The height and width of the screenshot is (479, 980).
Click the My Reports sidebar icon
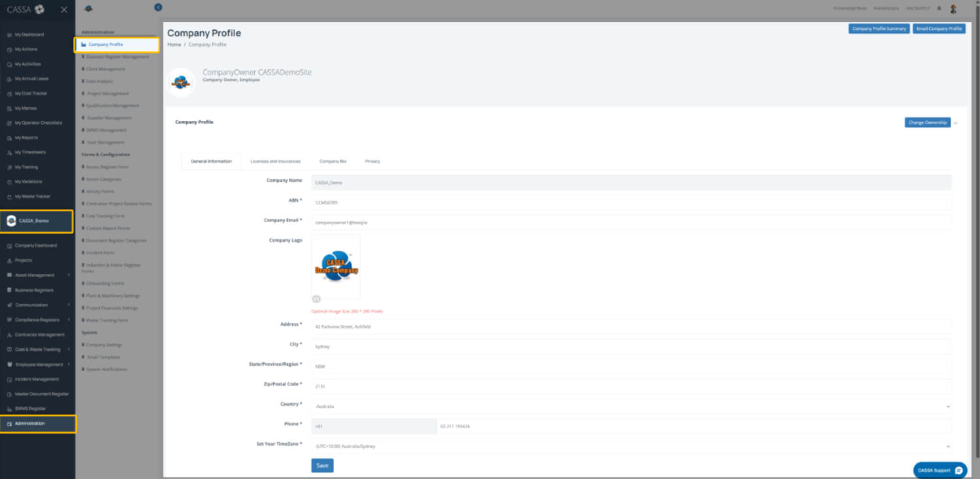tap(9, 138)
